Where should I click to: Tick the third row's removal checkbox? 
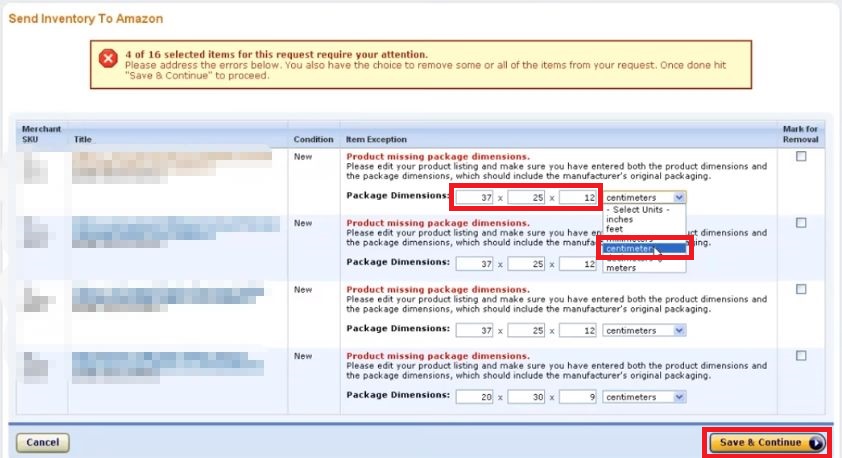click(x=801, y=290)
